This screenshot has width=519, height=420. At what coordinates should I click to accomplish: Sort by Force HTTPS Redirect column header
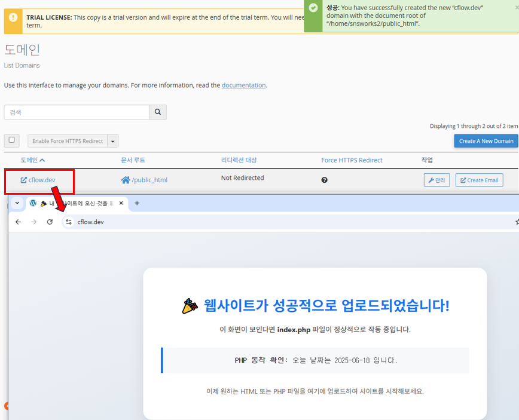(x=352, y=160)
